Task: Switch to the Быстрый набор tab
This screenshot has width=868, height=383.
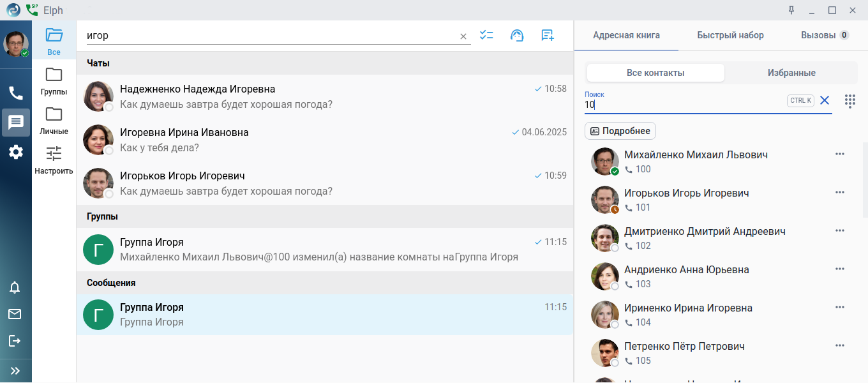Action: click(x=730, y=35)
